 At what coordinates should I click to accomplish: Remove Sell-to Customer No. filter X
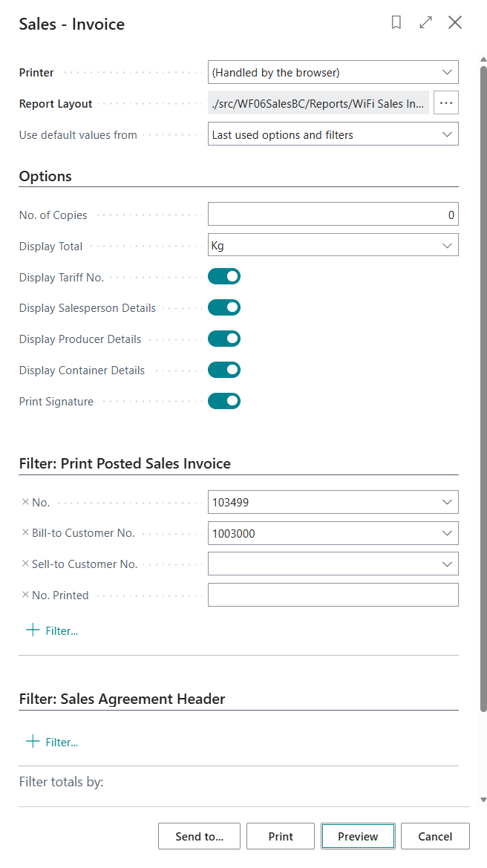point(25,564)
